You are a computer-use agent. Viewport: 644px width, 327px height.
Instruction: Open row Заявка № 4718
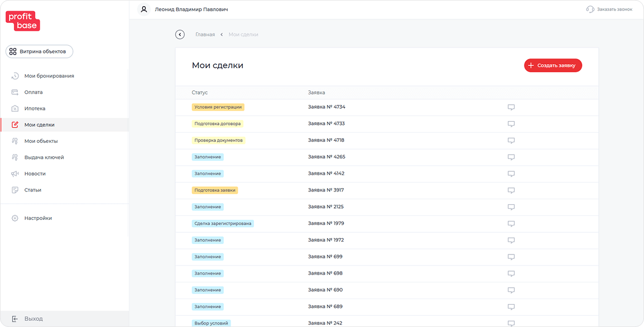(387, 141)
